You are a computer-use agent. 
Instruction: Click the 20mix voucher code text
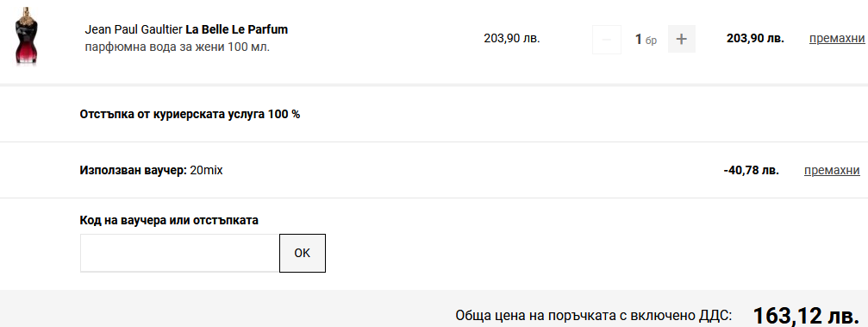[x=206, y=170]
